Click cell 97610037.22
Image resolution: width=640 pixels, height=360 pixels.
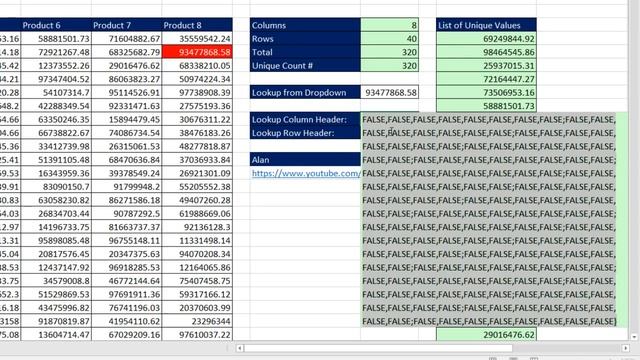[197, 335]
